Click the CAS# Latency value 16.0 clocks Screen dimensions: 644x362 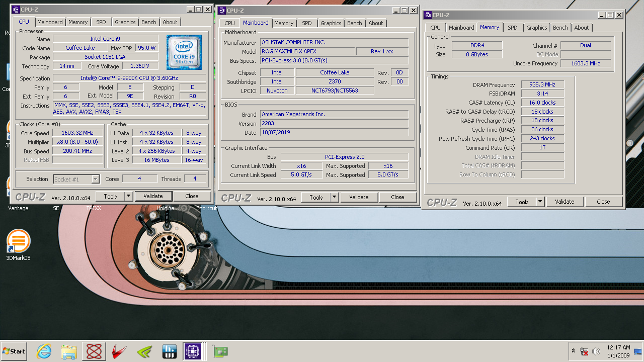click(x=542, y=103)
